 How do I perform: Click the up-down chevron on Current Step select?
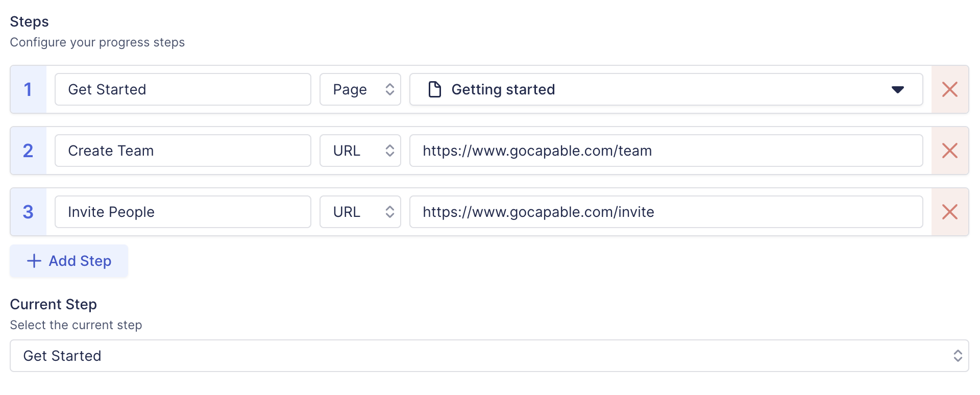tap(958, 356)
